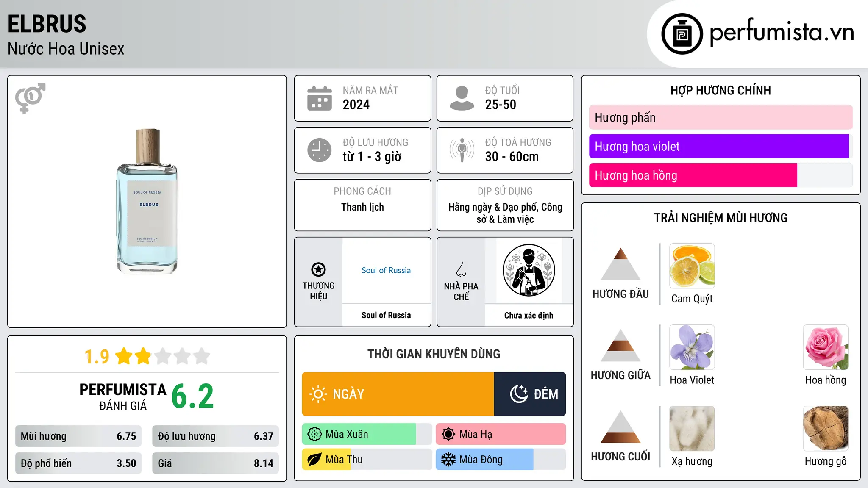This screenshot has height=488, width=868.
Task: Click the last empty rating star
Action: click(202, 356)
